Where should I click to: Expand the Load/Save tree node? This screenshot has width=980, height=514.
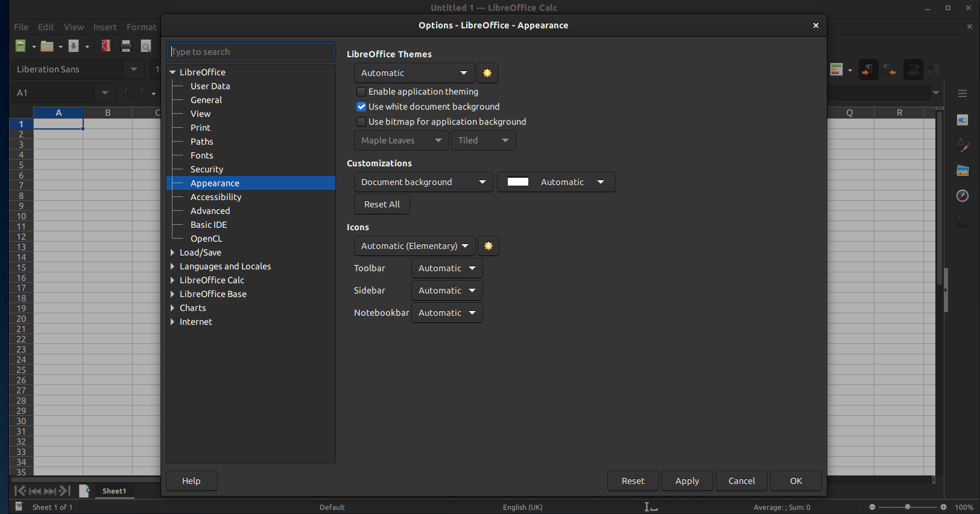172,252
